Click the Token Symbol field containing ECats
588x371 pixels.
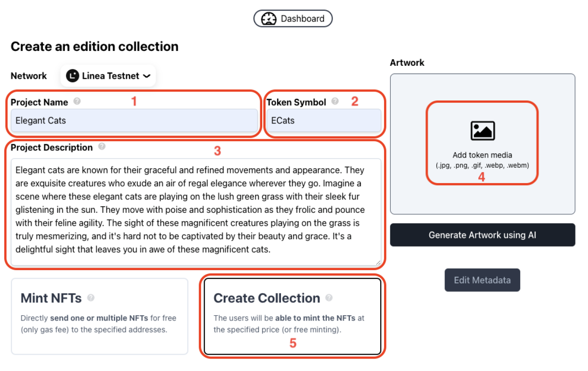tap(324, 121)
